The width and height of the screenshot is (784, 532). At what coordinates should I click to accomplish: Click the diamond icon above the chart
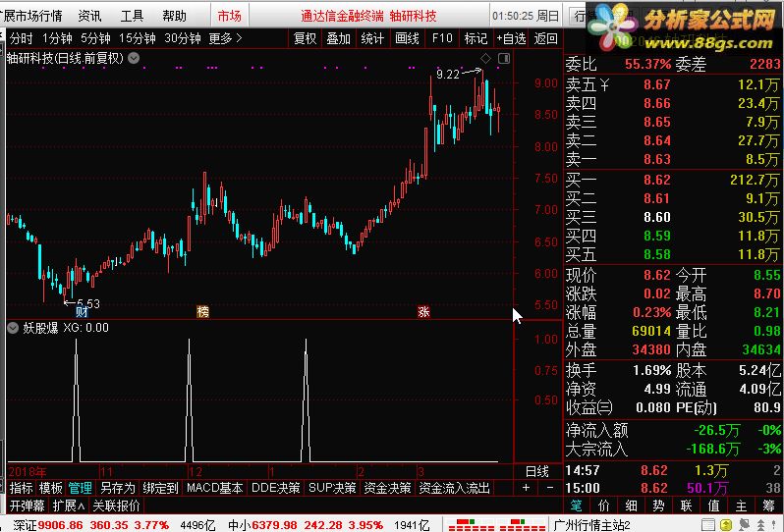[485, 59]
